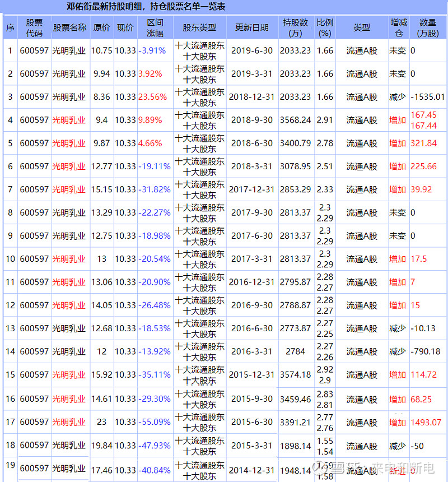Click the quantity 225.66
The height and width of the screenshot is (482, 448).
click(424, 166)
